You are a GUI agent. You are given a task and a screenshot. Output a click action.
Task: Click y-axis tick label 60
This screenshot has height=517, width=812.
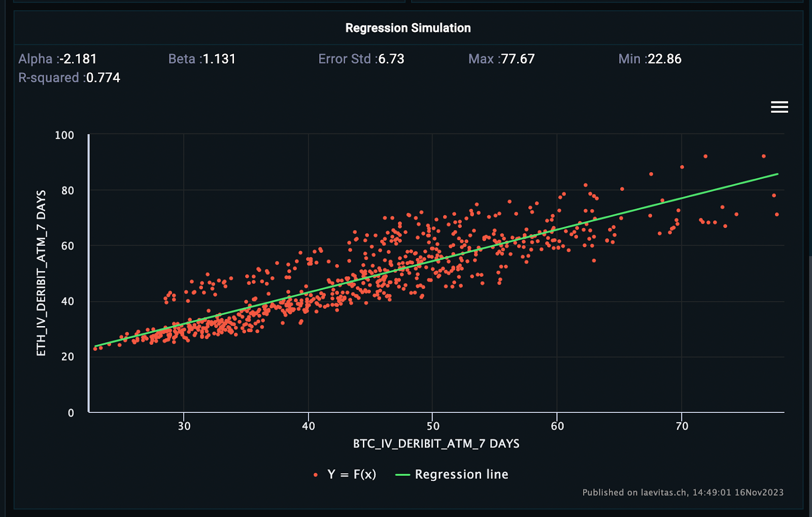(x=67, y=246)
